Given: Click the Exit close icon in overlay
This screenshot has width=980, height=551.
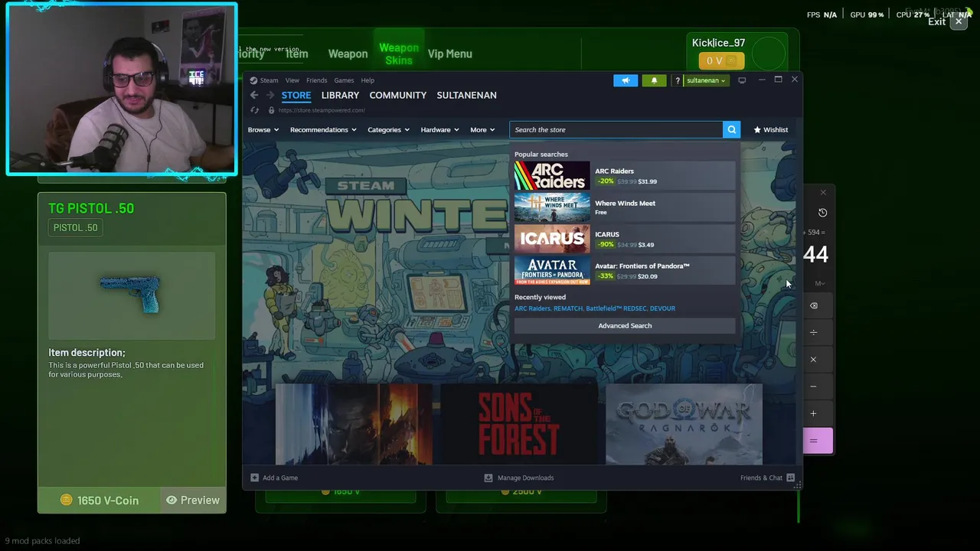Looking at the screenshot, I should tap(959, 21).
